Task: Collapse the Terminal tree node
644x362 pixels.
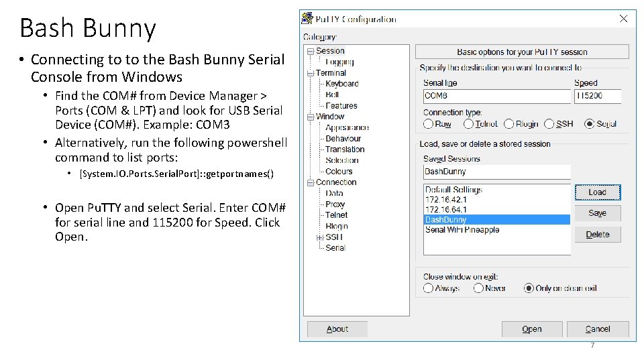Action: tap(311, 74)
